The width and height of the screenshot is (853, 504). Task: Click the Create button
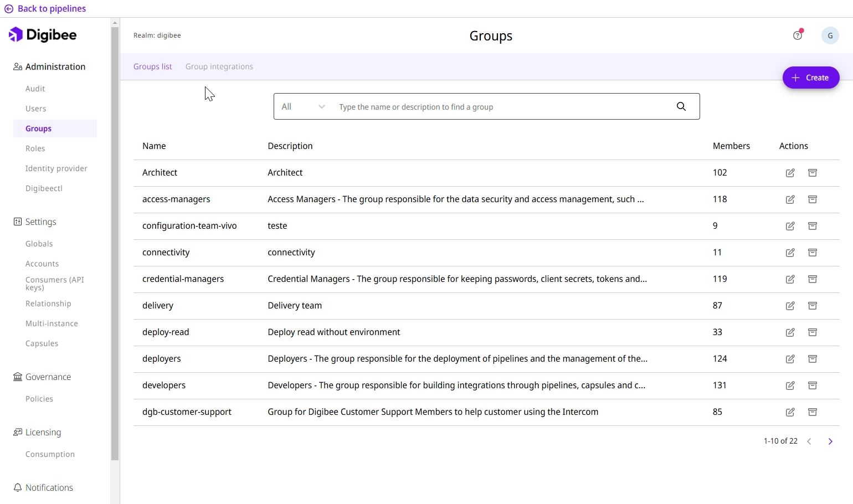click(x=810, y=78)
